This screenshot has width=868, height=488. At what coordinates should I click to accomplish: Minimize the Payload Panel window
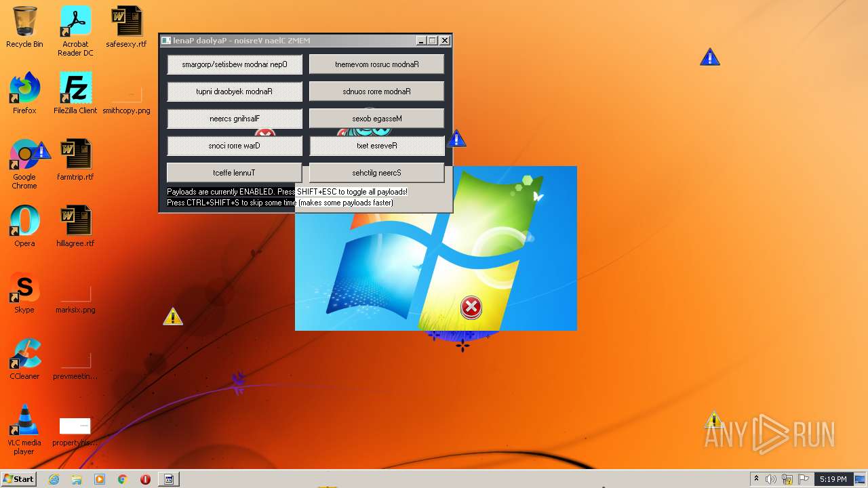click(421, 41)
